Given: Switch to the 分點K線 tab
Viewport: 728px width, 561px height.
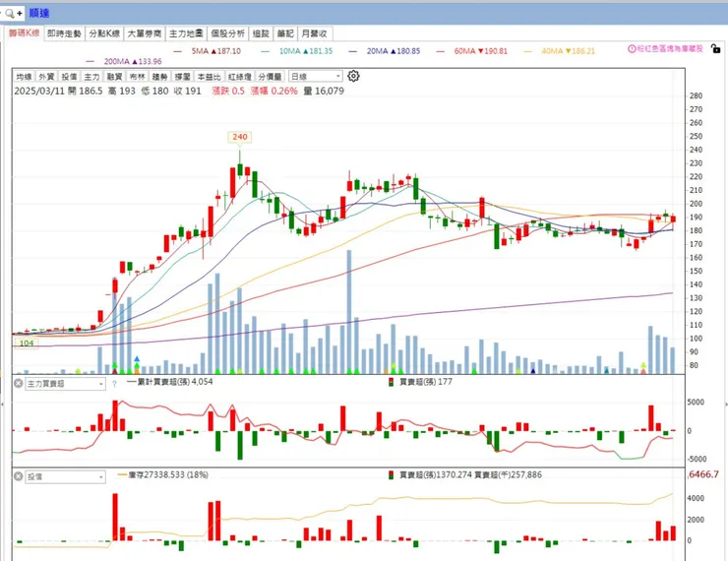Looking at the screenshot, I should (x=104, y=33).
